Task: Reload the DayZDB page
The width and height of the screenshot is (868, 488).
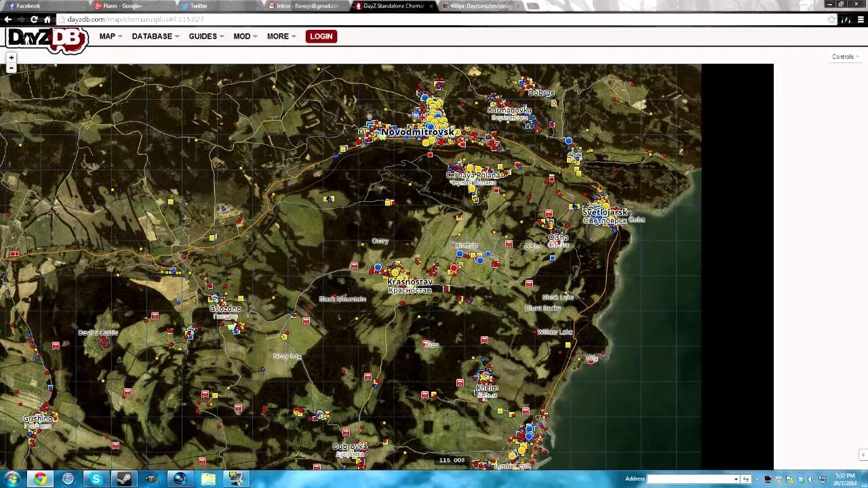Action: [34, 20]
